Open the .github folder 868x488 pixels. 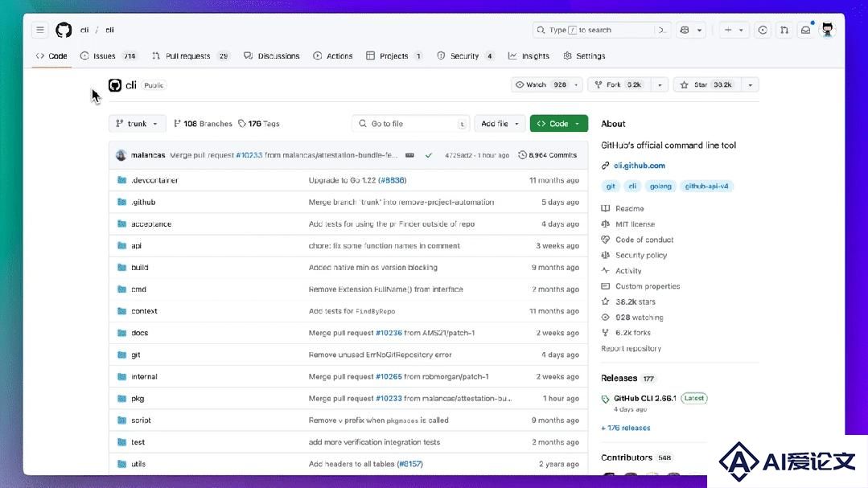pos(143,202)
